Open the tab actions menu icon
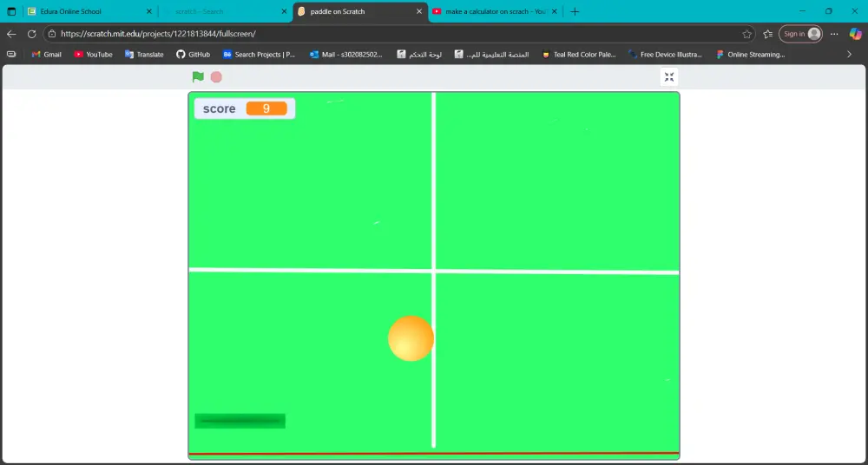Screen dimensions: 868x465 pyautogui.click(x=11, y=11)
